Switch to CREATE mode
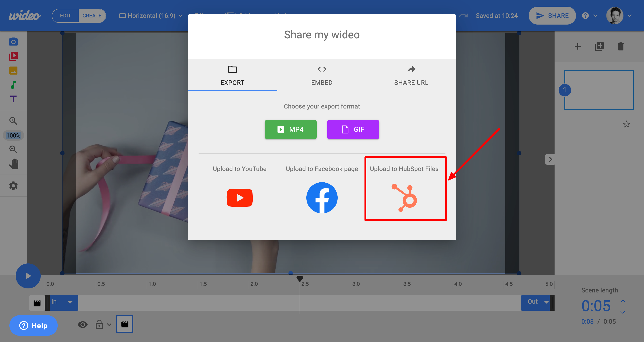This screenshot has height=342, width=644. 92,16
